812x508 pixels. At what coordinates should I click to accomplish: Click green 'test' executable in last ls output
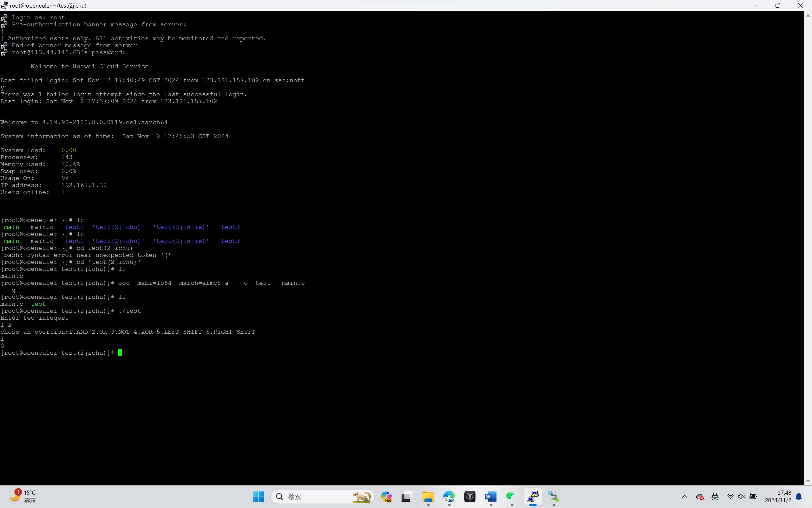coord(38,304)
